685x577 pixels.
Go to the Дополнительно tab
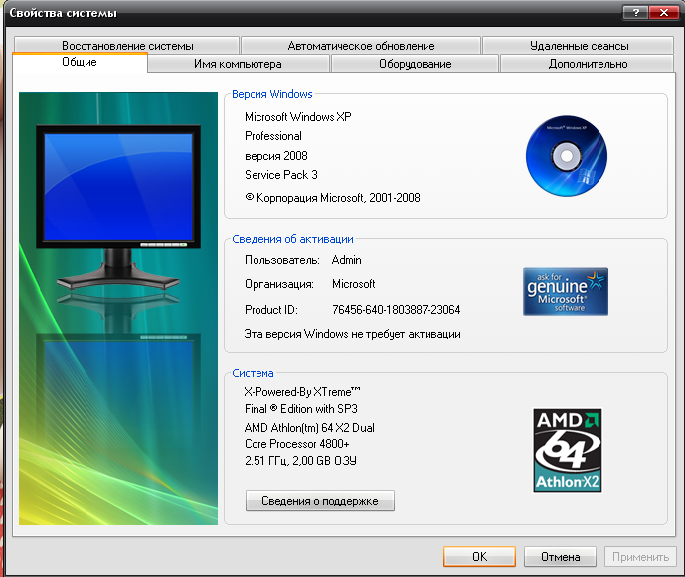[587, 64]
